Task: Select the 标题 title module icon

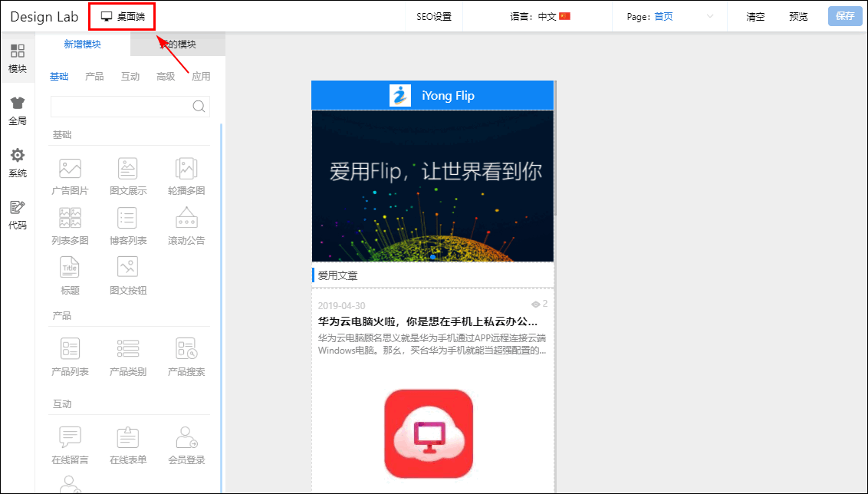Action: click(70, 268)
